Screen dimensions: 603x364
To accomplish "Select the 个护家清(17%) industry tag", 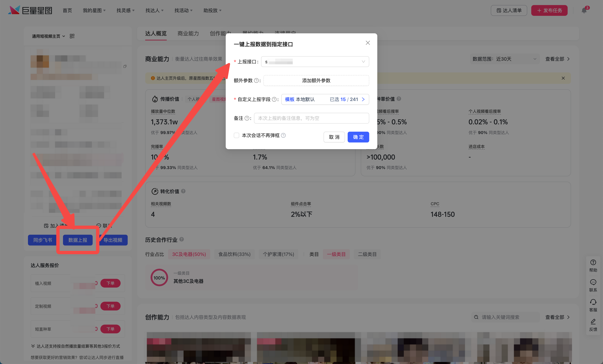I will (278, 254).
